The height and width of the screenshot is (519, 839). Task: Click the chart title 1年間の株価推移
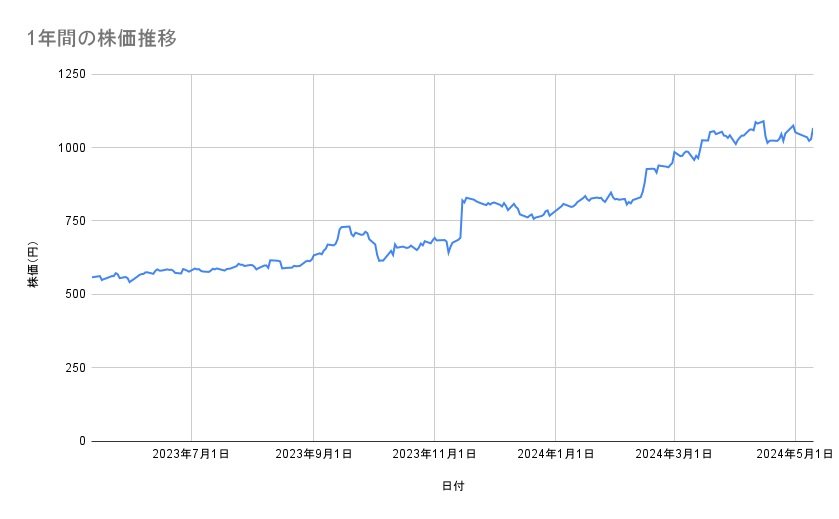[102, 38]
